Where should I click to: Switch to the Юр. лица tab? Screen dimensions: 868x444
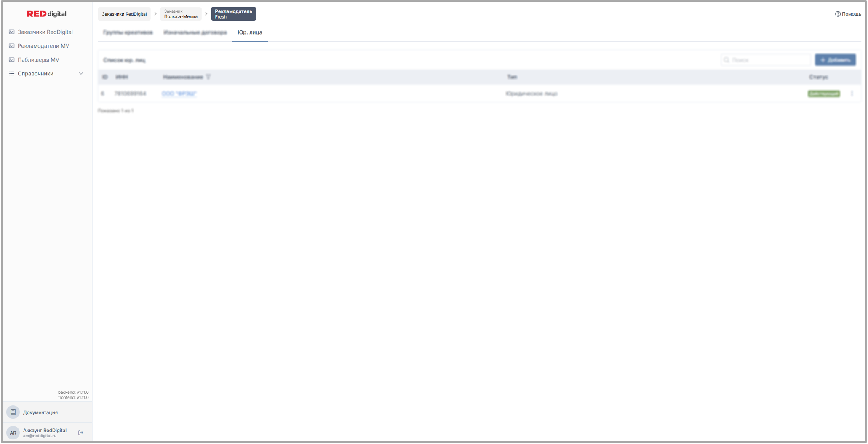pos(250,32)
